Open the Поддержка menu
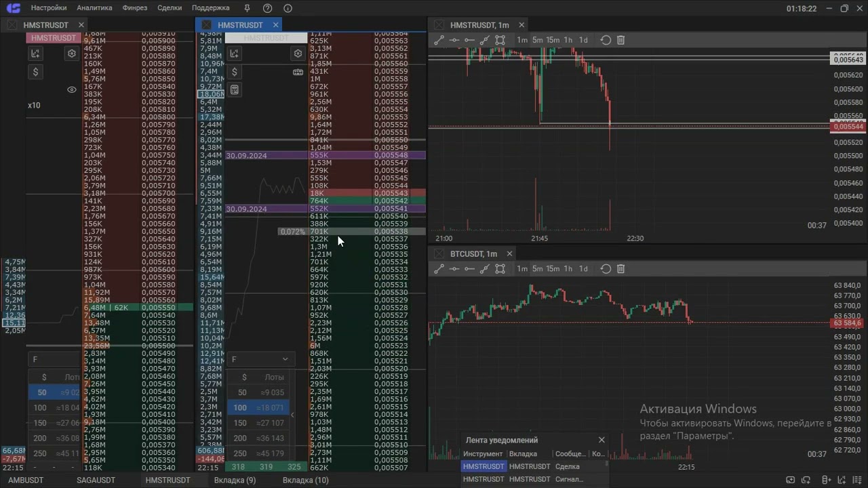 211,8
